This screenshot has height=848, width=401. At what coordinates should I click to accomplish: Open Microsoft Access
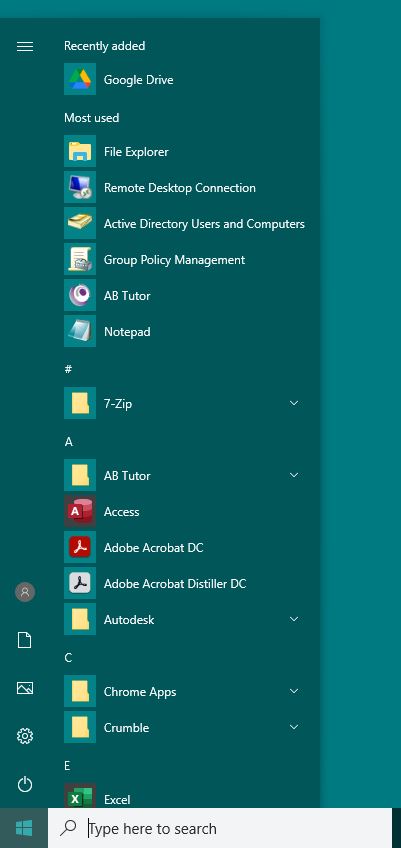184,512
